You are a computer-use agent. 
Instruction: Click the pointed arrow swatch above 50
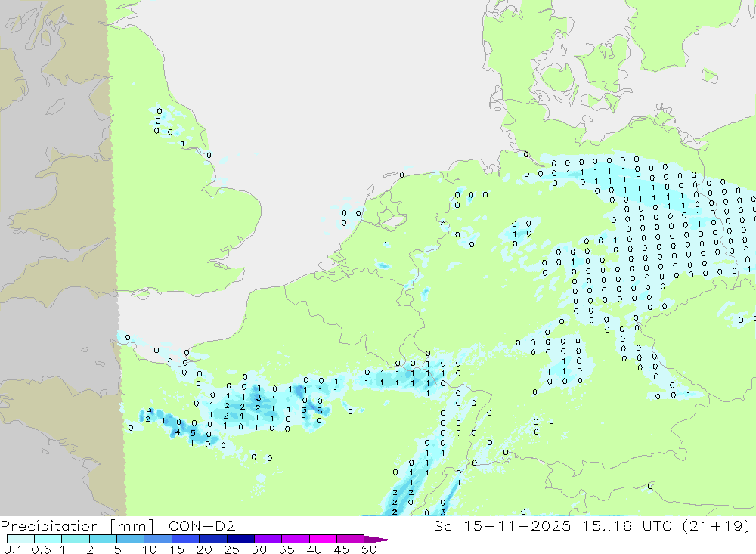click(x=377, y=540)
